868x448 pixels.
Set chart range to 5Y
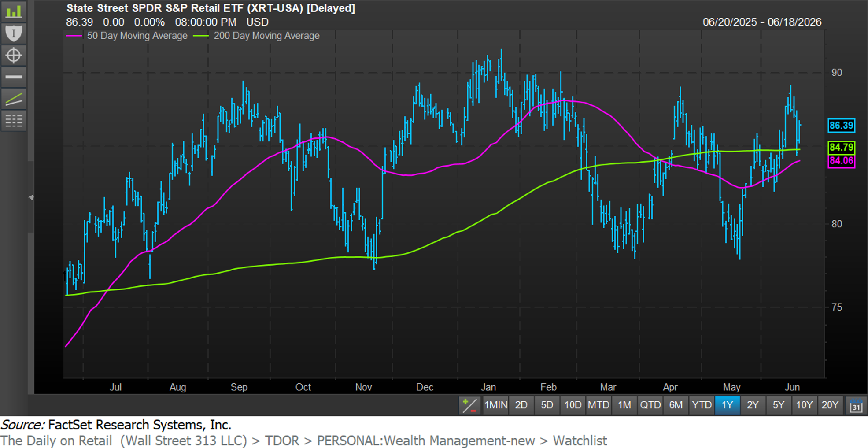(779, 405)
